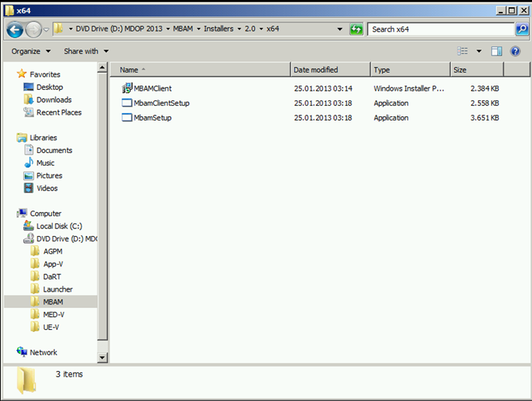Click MBAMClient file name
This screenshot has height=401, width=532.
coord(152,88)
